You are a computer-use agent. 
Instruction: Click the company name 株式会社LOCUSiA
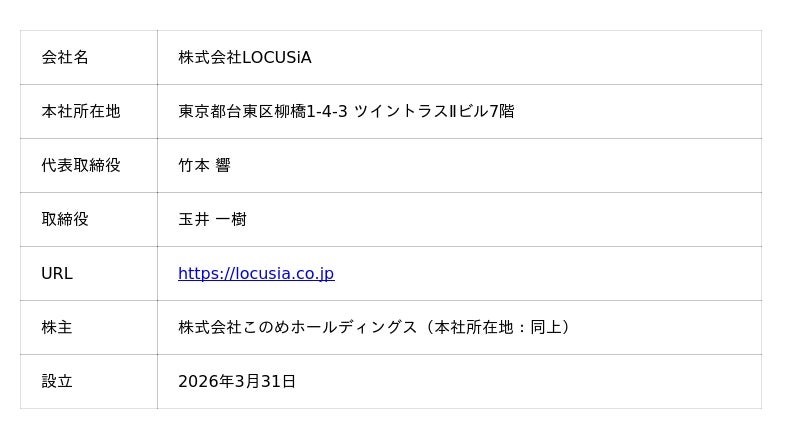tap(245, 57)
